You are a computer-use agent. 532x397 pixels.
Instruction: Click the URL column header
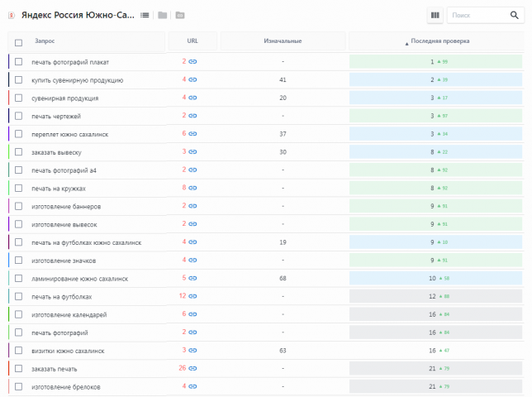[x=192, y=41]
